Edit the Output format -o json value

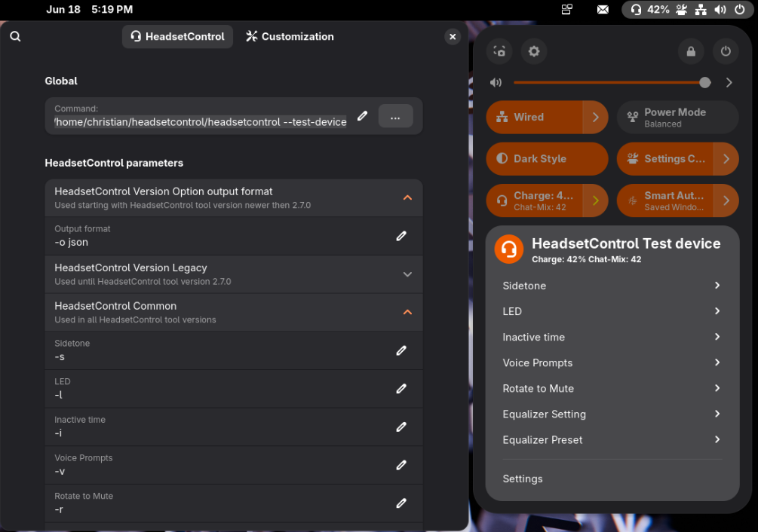coord(401,236)
